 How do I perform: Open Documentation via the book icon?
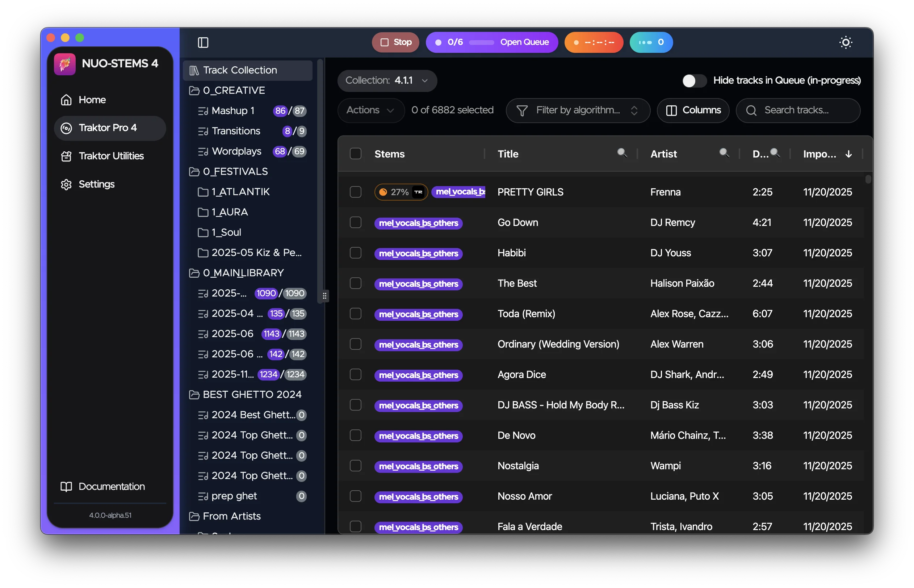tap(66, 486)
